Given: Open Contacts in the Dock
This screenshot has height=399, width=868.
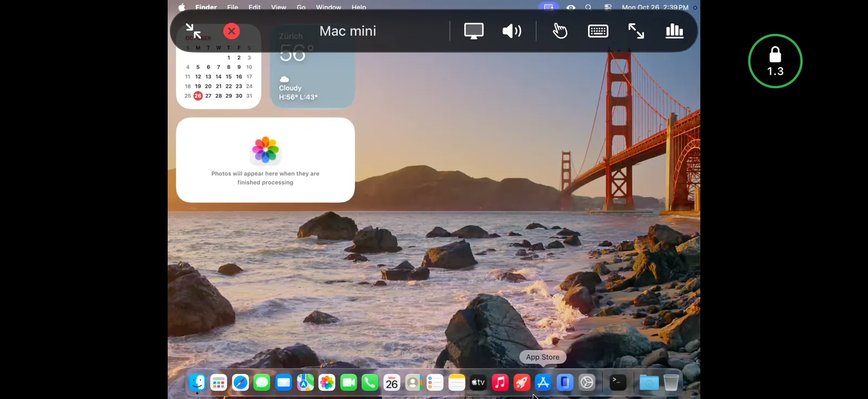Looking at the screenshot, I should (413, 383).
